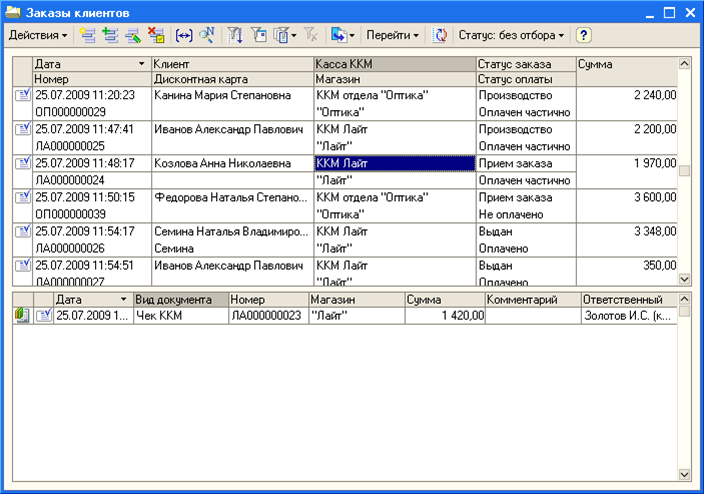Click the document icon of order ЛА000000026
Viewport: 704px width, 494px height.
[22, 232]
